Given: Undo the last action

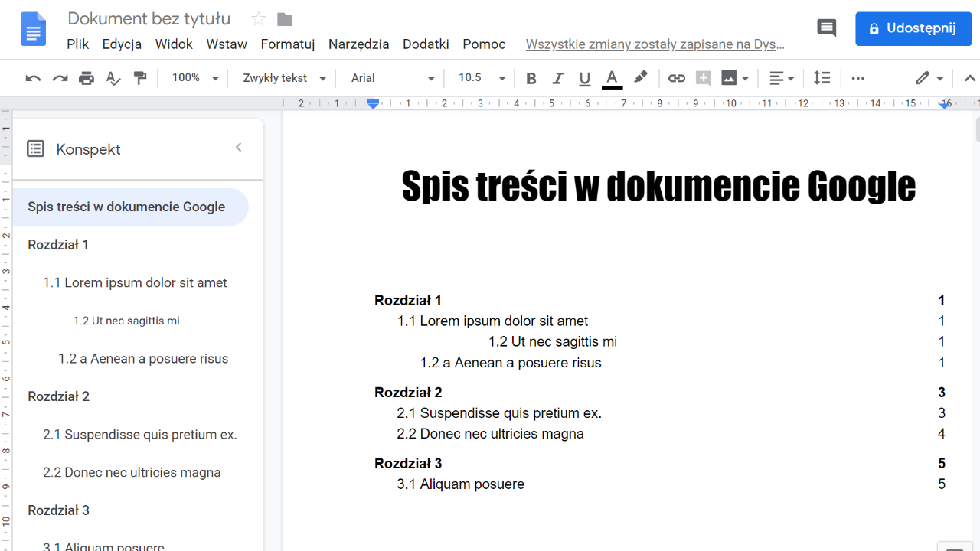Looking at the screenshot, I should (x=33, y=78).
